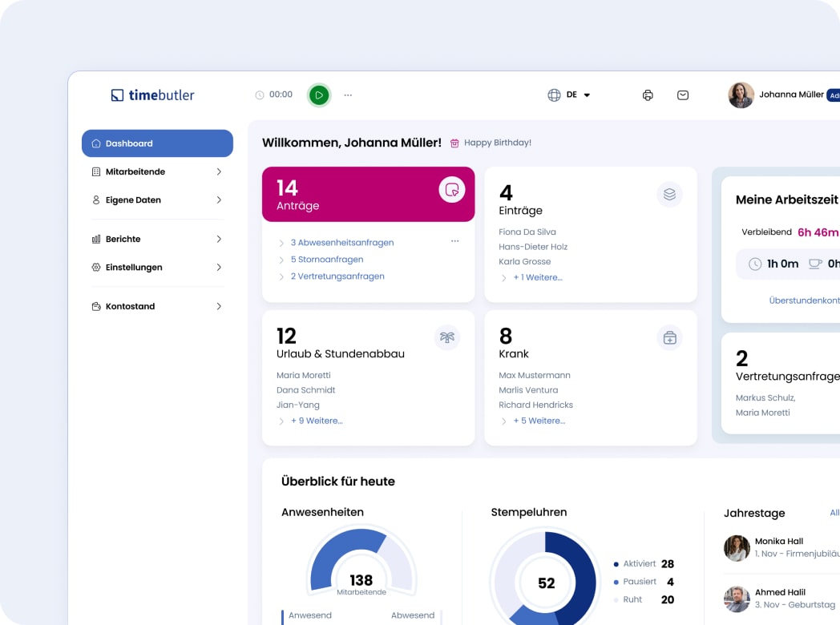Screen dimensions: 840x625
Task: Open the three-dot menu beside timer
Action: point(348,95)
